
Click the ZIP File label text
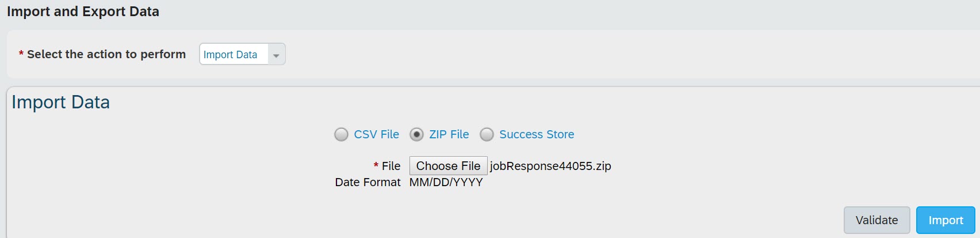pyautogui.click(x=449, y=134)
